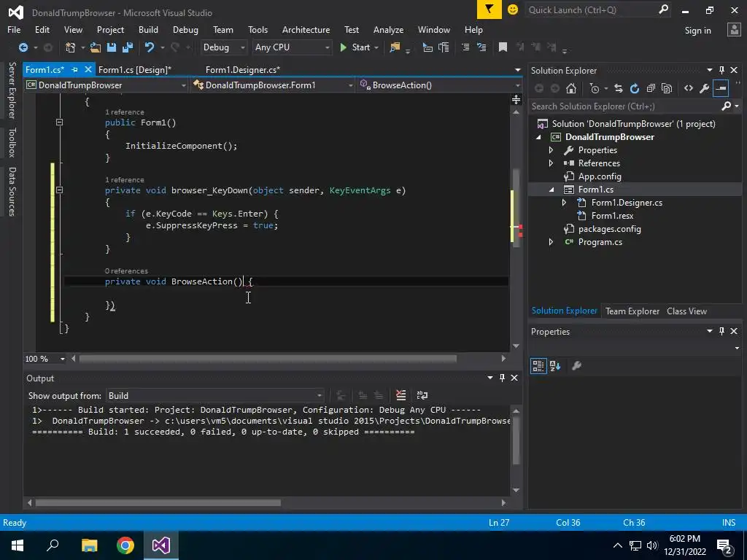Click the Comment selected lines icon
747x560 pixels.
pos(465,47)
